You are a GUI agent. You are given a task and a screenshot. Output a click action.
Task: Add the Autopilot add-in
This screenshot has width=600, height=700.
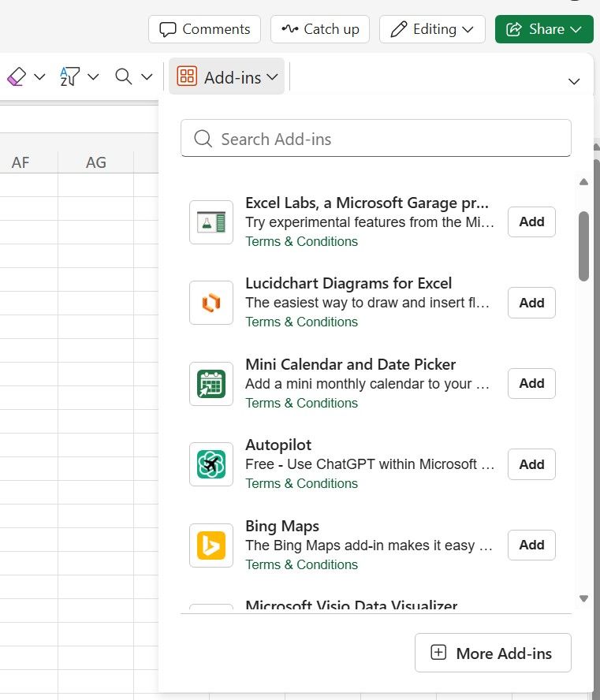[x=531, y=464]
